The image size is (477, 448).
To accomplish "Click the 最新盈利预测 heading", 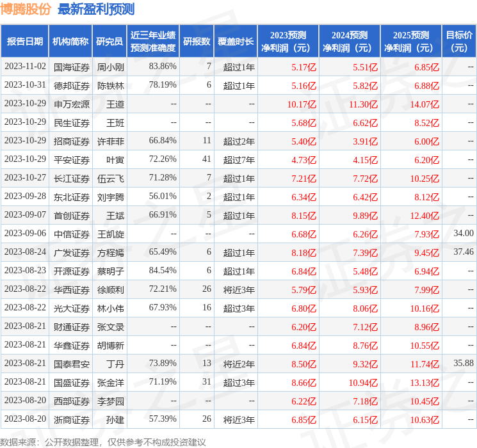I will 96,9.
